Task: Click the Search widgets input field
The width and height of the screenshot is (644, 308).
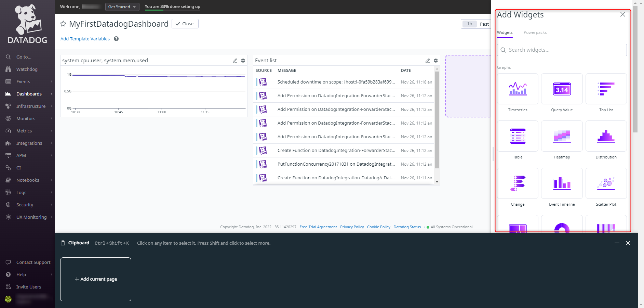Action: (562, 50)
